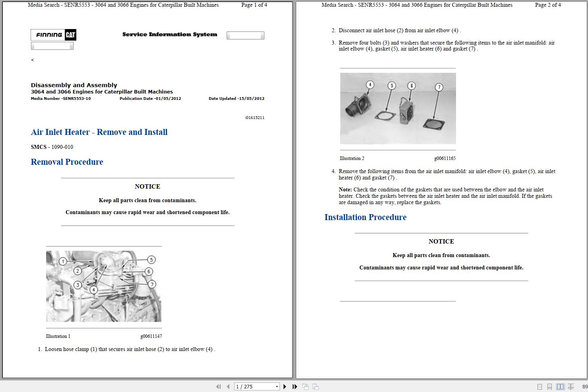Click inside the 1 / 275 page field
Screen dimensions: 588x392
click(250, 386)
